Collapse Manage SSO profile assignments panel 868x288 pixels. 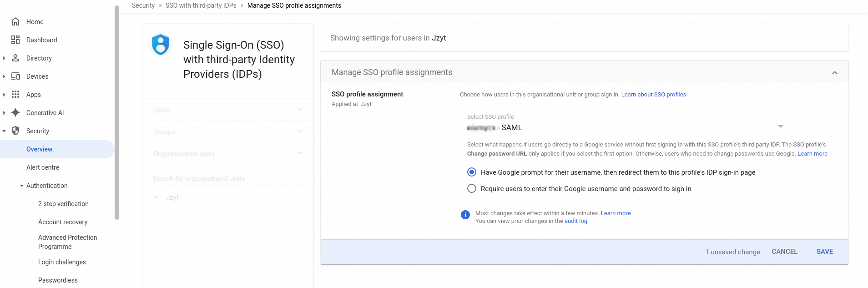[x=835, y=73]
